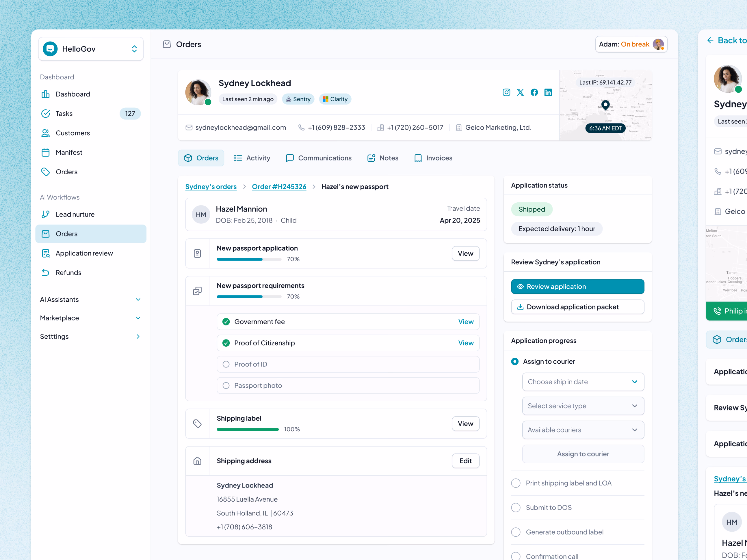Select the Submit to DOS radio
747x560 pixels.
[x=516, y=508]
